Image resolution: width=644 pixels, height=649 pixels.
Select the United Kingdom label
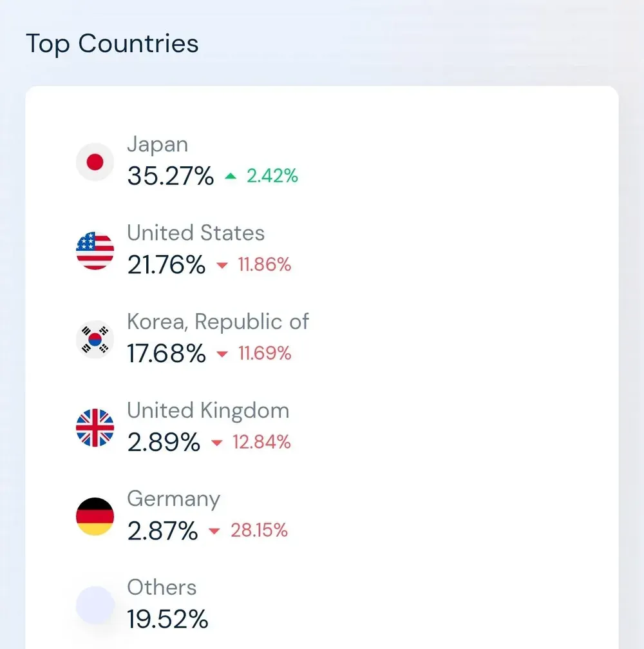[x=208, y=411]
